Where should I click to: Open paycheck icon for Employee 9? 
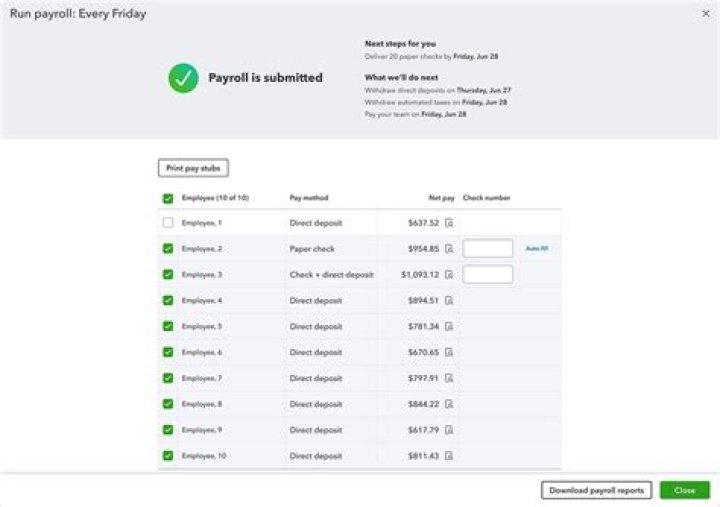(x=449, y=430)
